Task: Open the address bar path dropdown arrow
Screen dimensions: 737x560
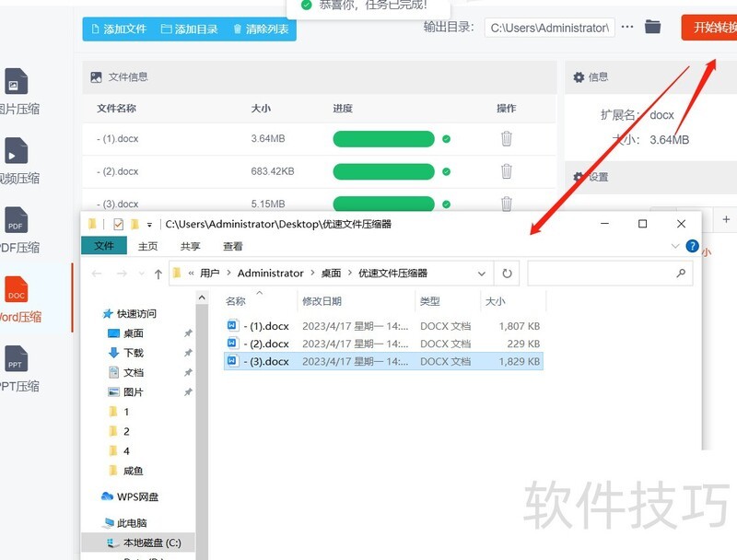Action: [482, 273]
